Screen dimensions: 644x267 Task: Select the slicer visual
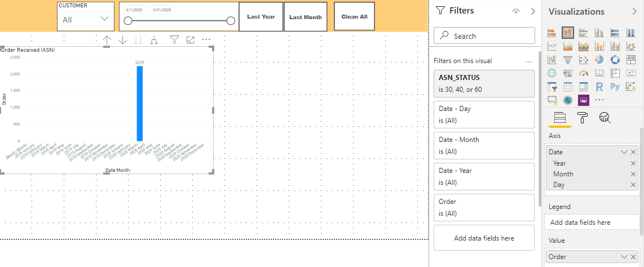[x=553, y=87]
